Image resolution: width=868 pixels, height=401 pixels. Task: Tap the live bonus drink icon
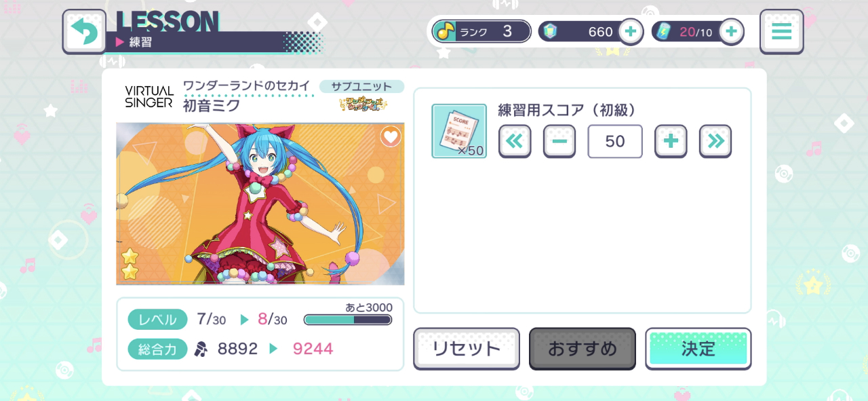pos(663,31)
